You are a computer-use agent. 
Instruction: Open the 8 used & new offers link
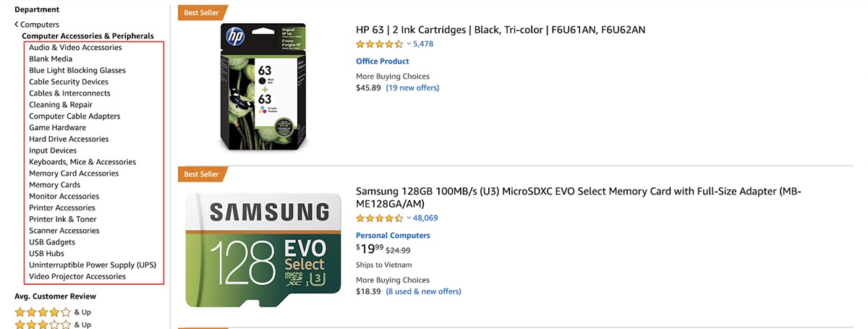pyautogui.click(x=423, y=292)
